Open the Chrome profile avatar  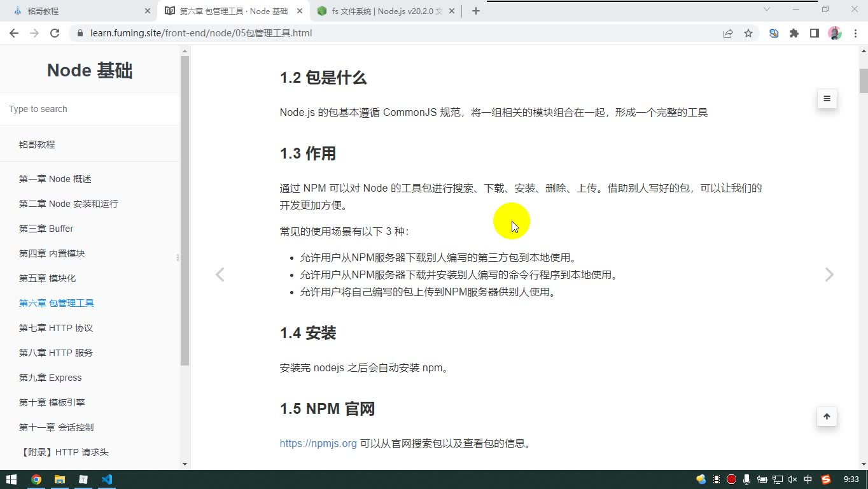coord(835,33)
